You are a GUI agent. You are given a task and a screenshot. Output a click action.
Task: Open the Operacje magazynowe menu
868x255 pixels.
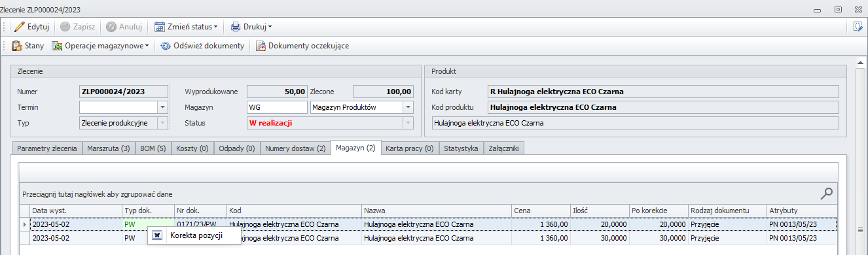coord(101,46)
